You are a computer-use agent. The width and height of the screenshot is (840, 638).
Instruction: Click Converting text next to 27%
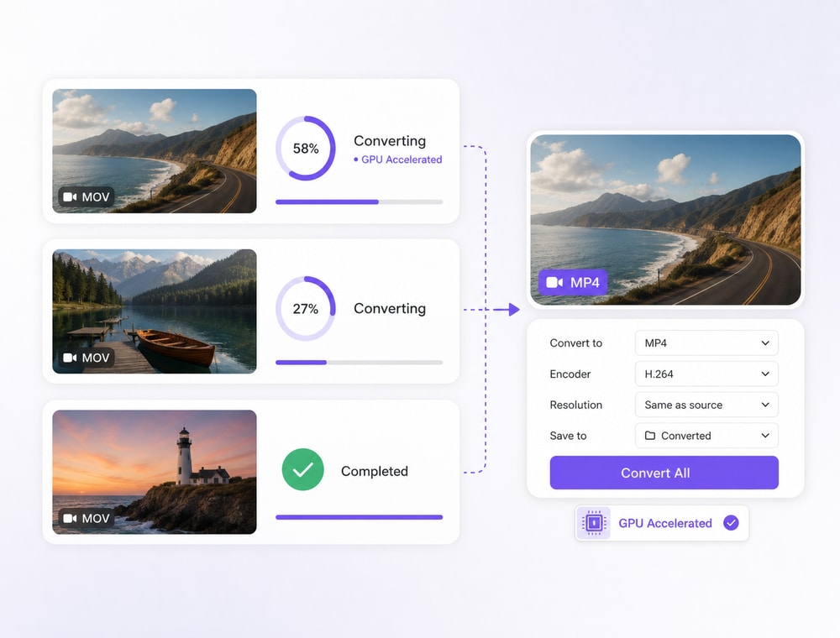pyautogui.click(x=390, y=308)
